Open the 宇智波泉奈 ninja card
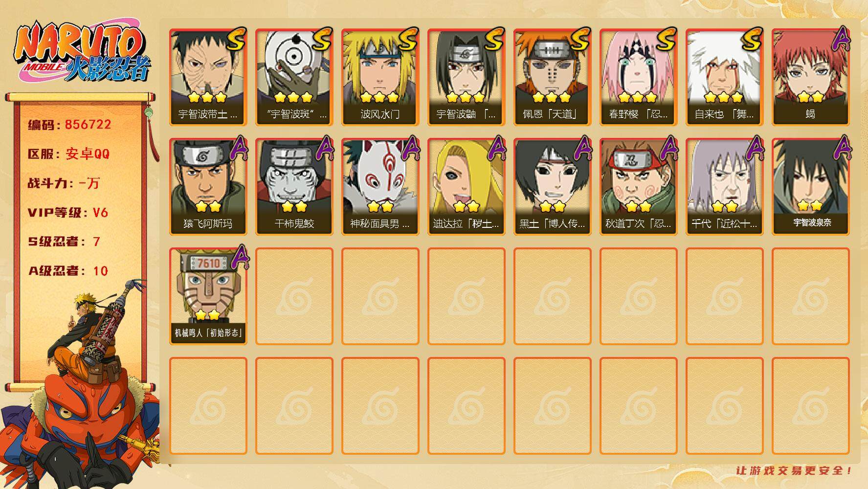Screen dimensions: 868x489 pyautogui.click(x=810, y=187)
